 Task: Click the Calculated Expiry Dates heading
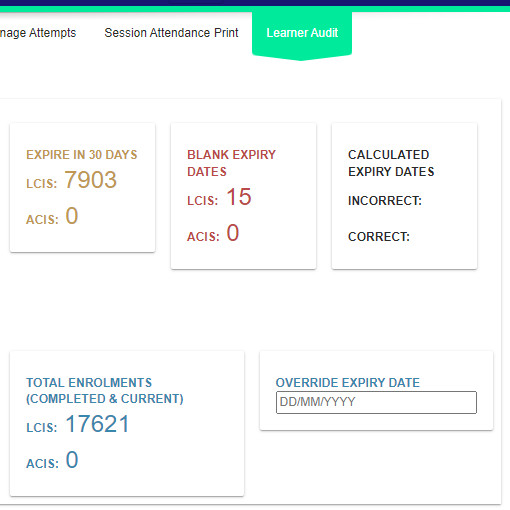[x=391, y=163]
